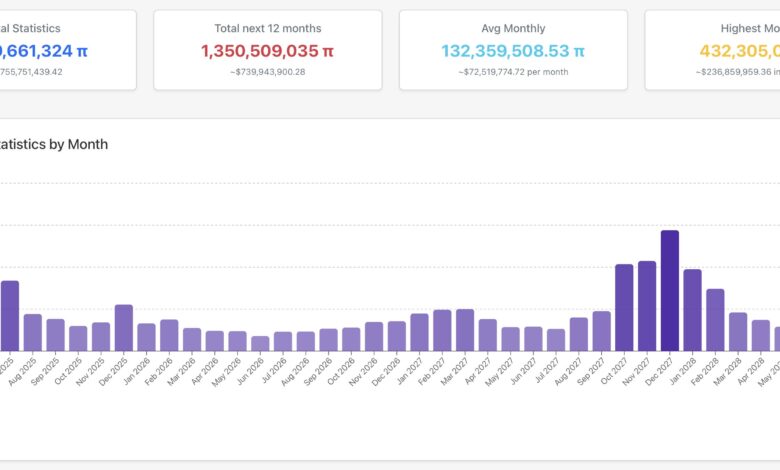Click the Dec 2027 tallest bar
Viewport: 780px width, 470px height.
(669, 291)
